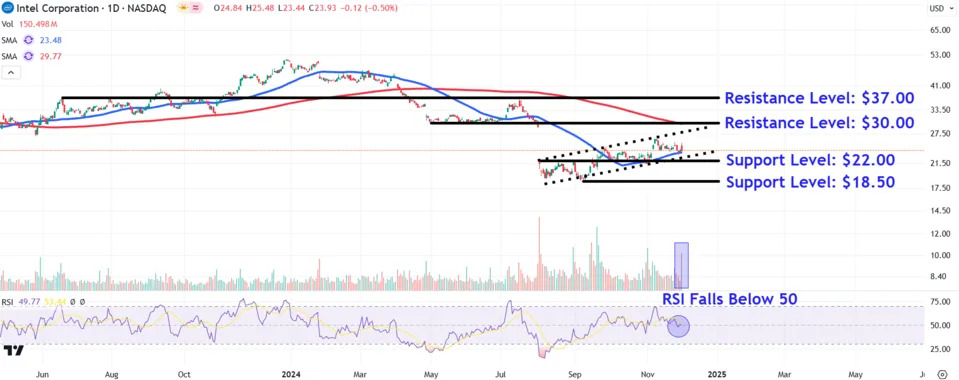This screenshot has width=959, height=380.
Task: Click the RSI scale label 50.00
Action: click(x=939, y=326)
